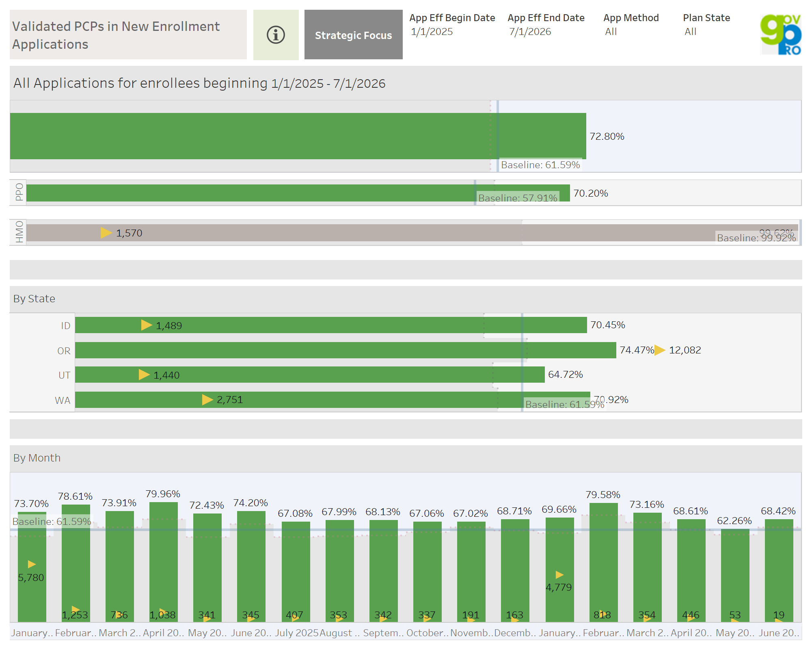Click yellow triangle above 5,780 count
This screenshot has height=650, width=812.
32,564
